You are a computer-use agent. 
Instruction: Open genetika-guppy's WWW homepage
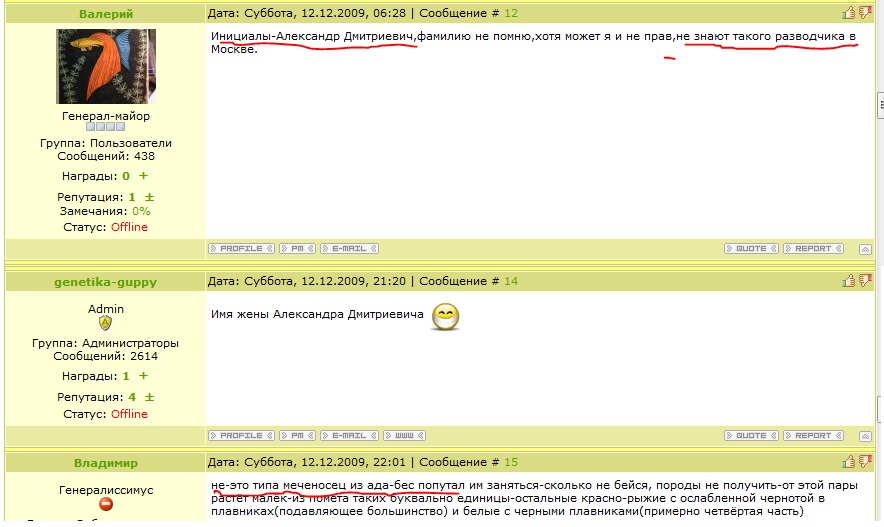[x=404, y=436]
